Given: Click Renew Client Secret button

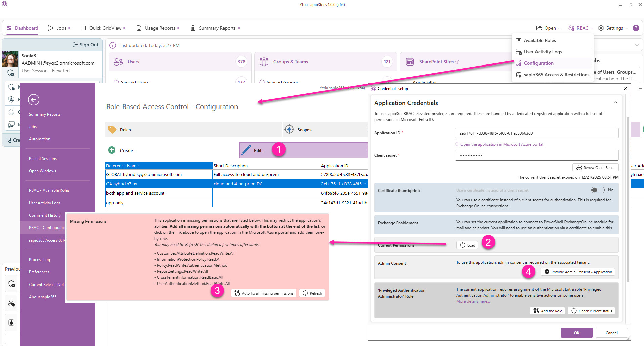Looking at the screenshot, I should [596, 167].
